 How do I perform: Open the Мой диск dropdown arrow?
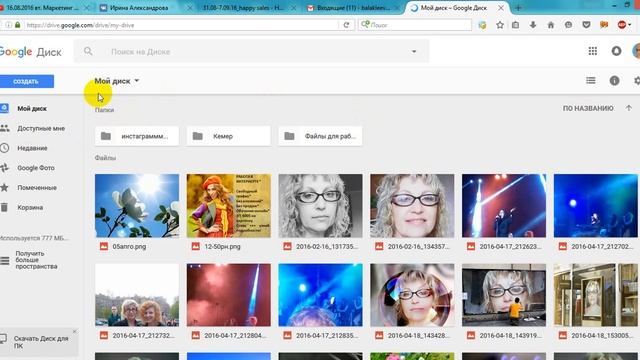pos(137,80)
